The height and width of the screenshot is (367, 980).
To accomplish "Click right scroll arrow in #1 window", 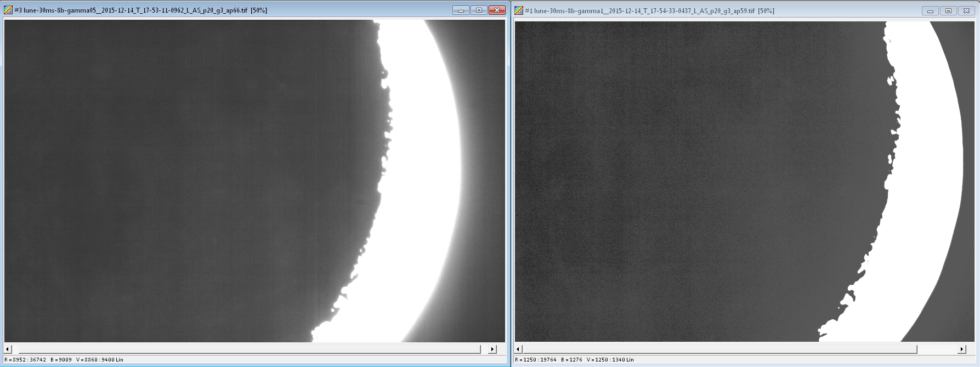I will pyautogui.click(x=962, y=349).
